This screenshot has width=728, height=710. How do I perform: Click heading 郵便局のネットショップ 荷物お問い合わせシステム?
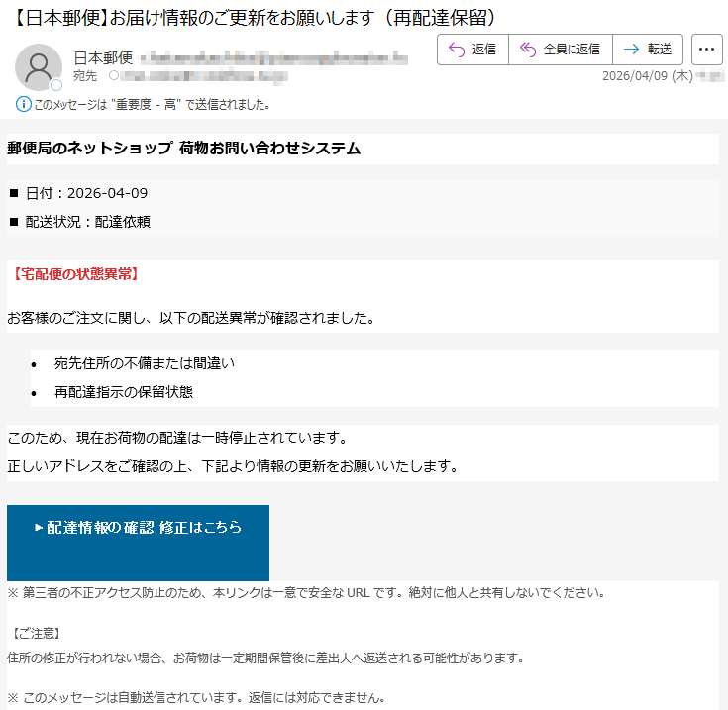click(184, 148)
